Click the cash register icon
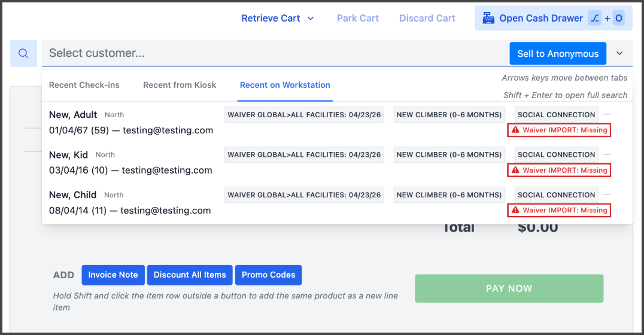The height and width of the screenshot is (335, 644). 488,18
